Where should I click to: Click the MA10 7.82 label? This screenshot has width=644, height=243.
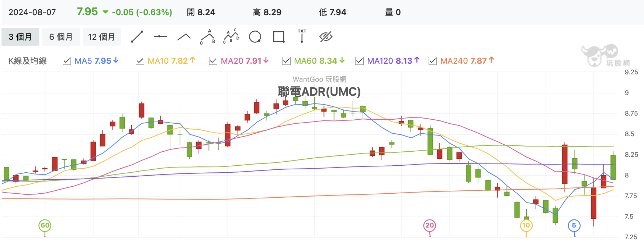[172, 61]
